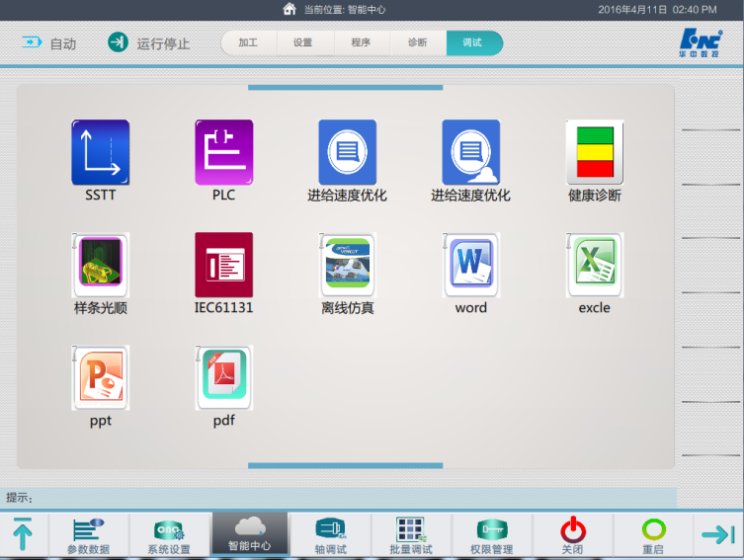The height and width of the screenshot is (560, 744).
Task: Click the up arrow at bottom left
Action: point(23,534)
